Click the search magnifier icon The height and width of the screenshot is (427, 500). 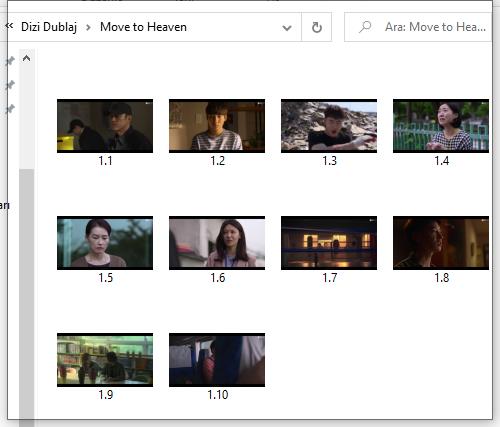365,27
